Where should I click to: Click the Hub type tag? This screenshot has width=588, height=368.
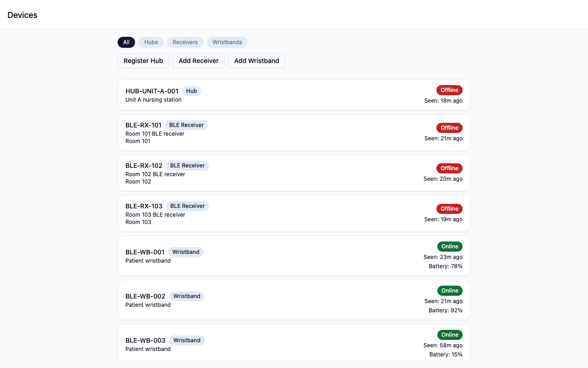click(x=192, y=91)
